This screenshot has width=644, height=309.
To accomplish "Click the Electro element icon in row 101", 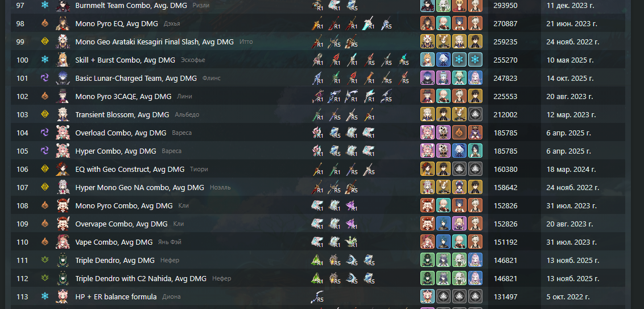I will (45, 78).
